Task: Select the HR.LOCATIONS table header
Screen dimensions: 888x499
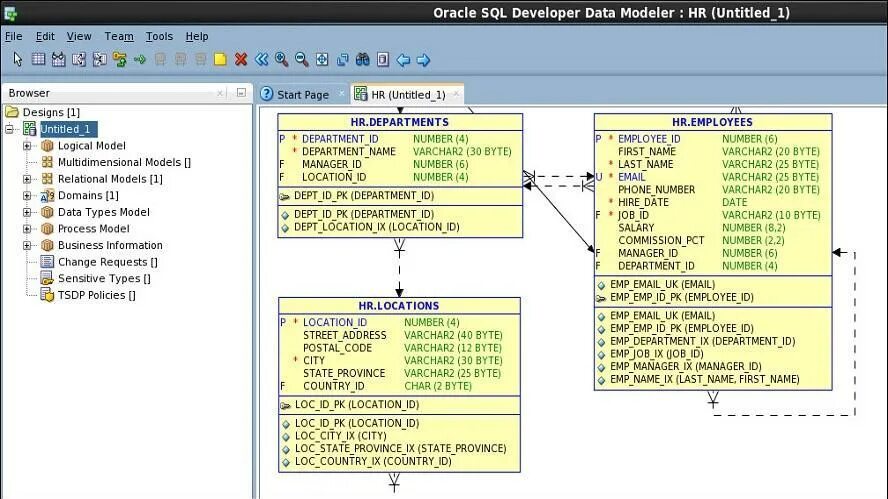Action: pyautogui.click(x=399, y=306)
